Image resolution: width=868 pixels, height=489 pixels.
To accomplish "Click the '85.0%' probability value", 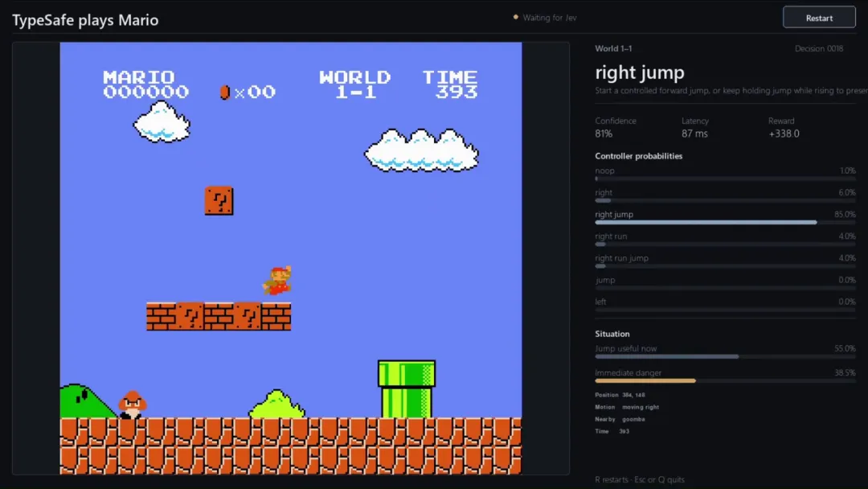I will 845,214.
